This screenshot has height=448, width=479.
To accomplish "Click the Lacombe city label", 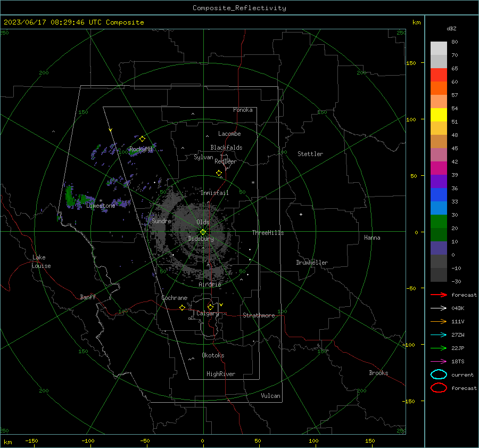I will (x=229, y=134).
